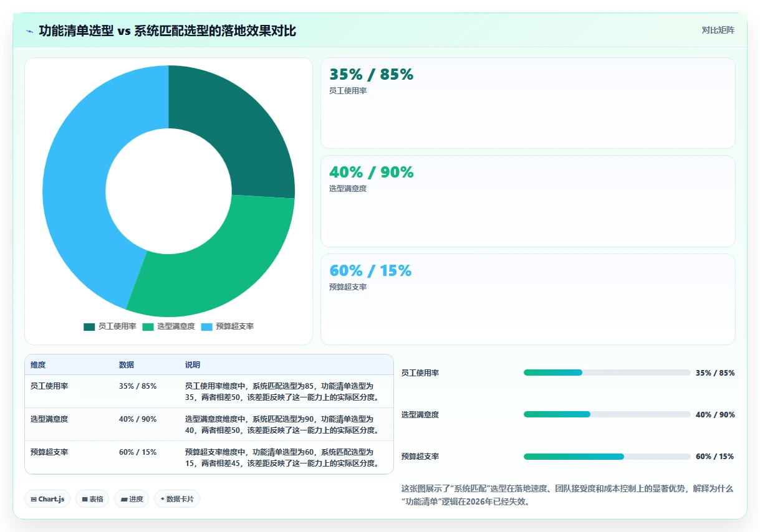760x532 pixels.
Task: Click blue legend swatch for 预算超支率
Action: 206,326
